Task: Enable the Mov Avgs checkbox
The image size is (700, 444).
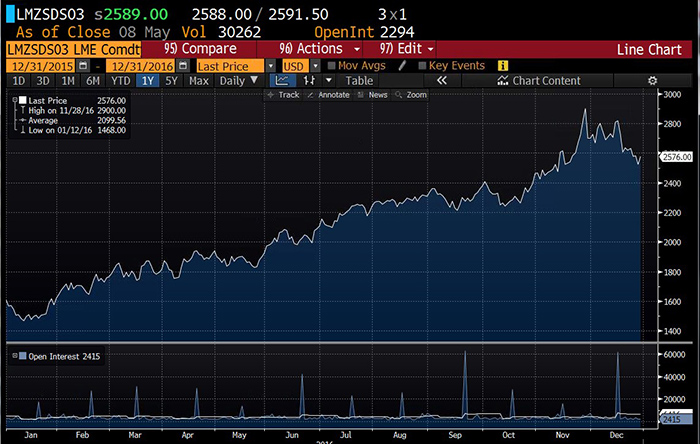Action: [x=334, y=65]
